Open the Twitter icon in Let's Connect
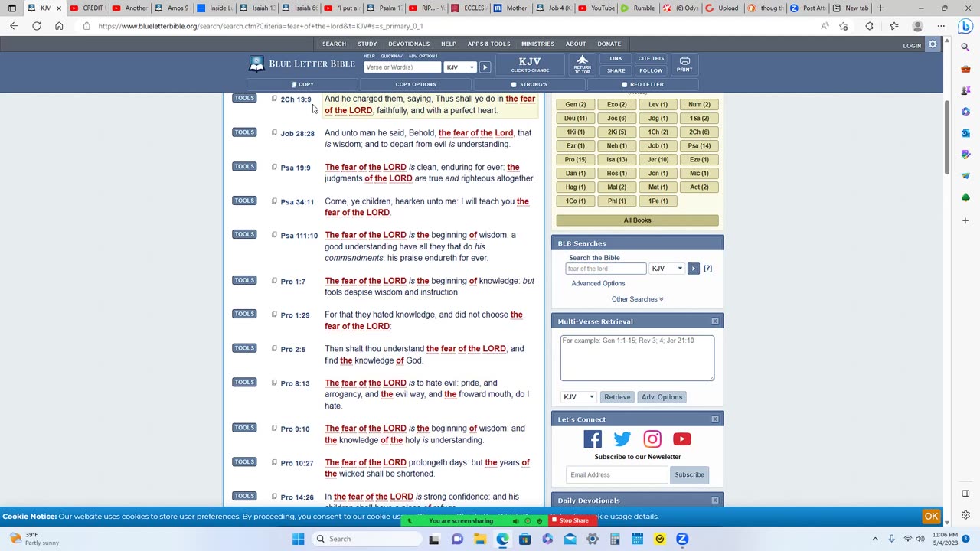This screenshot has height=551, width=980. coord(622,439)
